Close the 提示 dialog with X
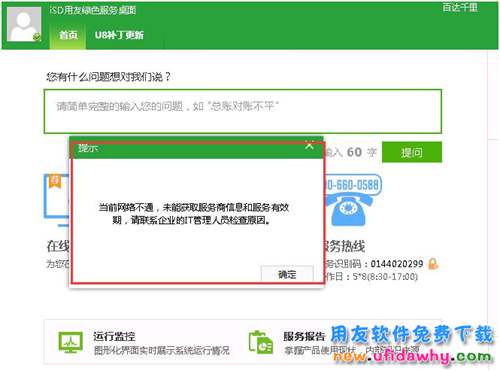 coord(309,146)
